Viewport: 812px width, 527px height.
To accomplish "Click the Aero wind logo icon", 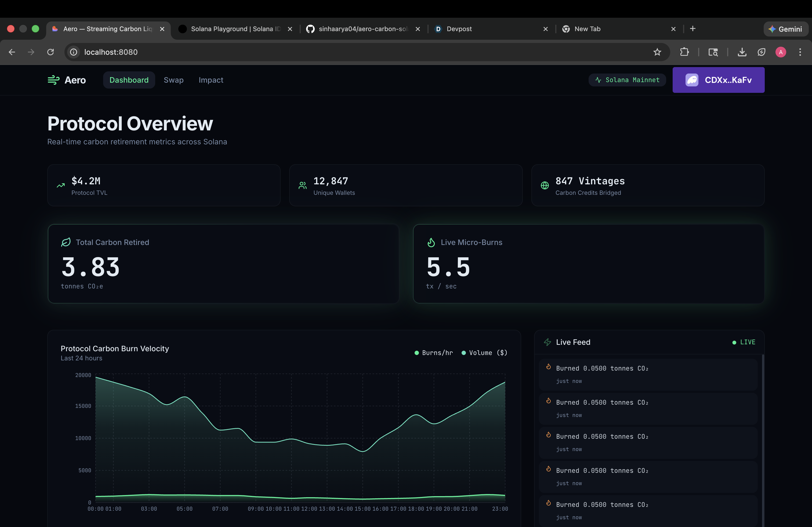I will (53, 80).
